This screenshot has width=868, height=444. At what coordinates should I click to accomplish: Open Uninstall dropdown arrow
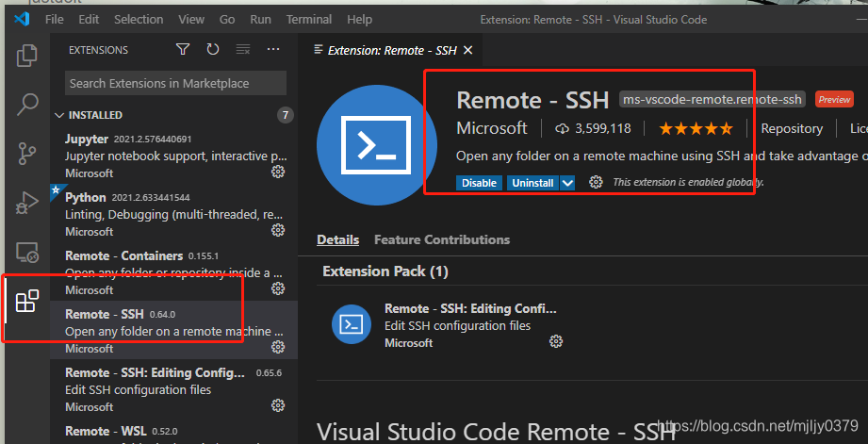point(566,183)
